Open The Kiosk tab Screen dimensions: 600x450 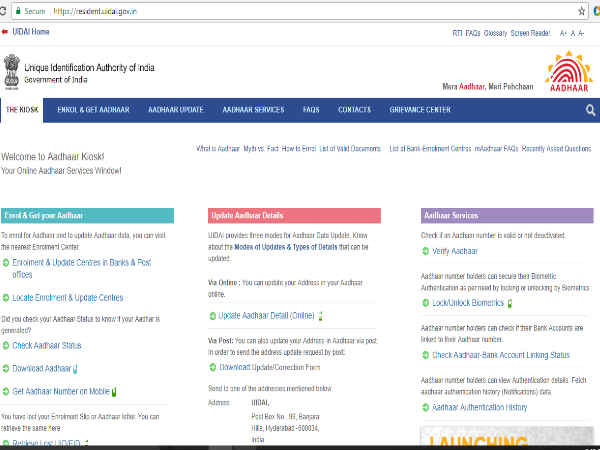22,110
